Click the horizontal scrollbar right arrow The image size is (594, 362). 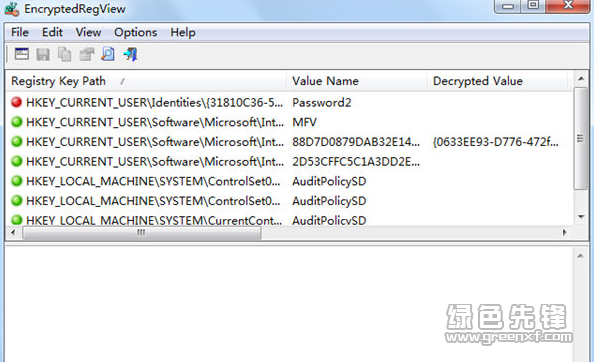point(564,232)
